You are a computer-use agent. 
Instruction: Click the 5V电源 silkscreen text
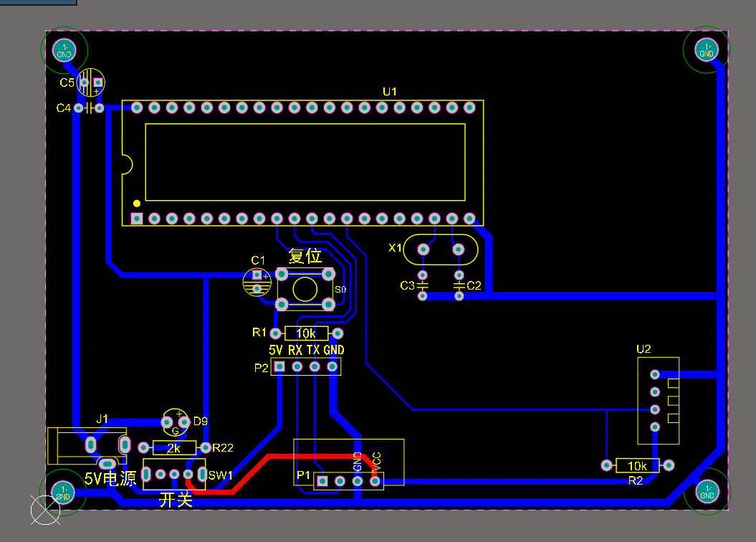pos(110,478)
